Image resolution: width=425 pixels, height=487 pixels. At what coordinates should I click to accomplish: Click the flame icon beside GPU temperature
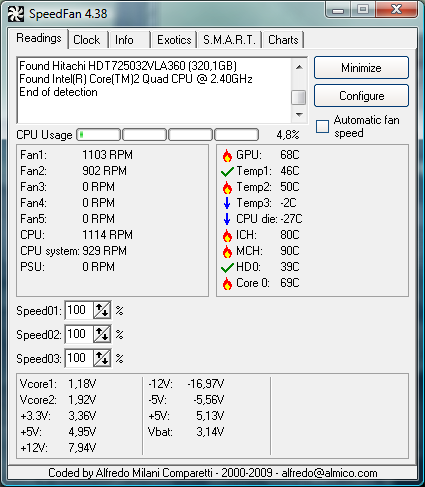coord(227,155)
